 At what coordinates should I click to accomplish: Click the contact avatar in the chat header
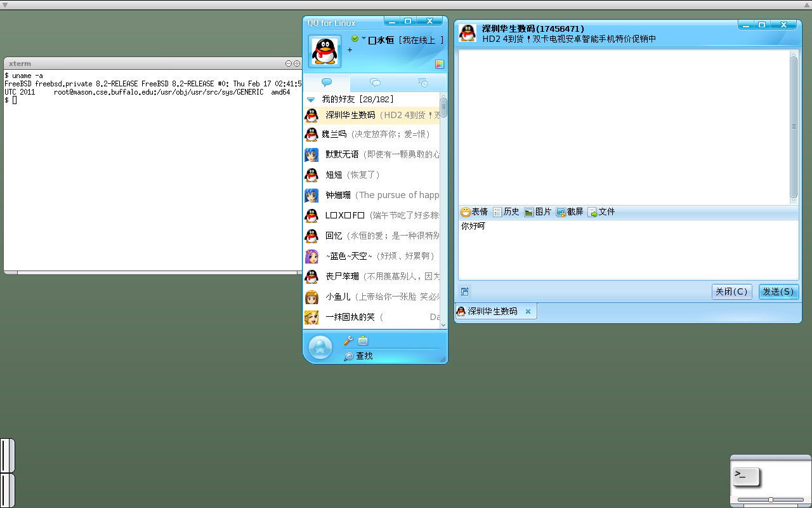(468, 33)
